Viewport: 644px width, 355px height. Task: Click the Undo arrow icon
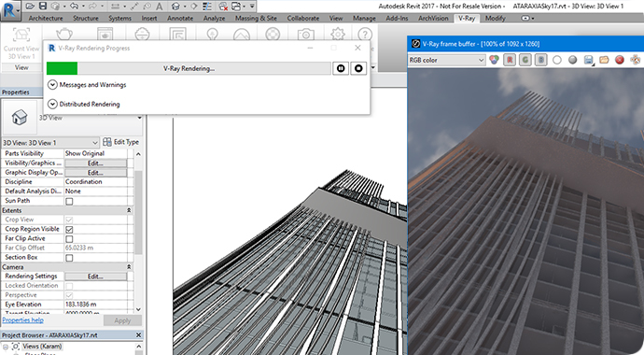click(x=74, y=7)
